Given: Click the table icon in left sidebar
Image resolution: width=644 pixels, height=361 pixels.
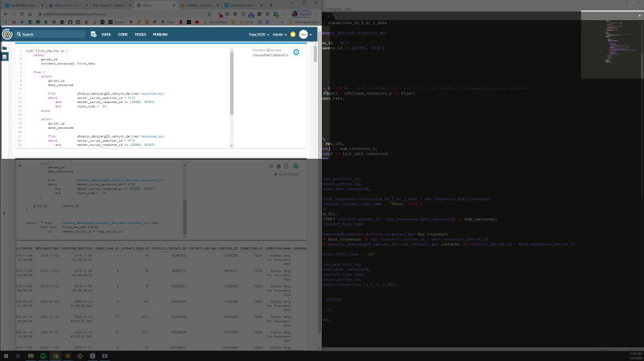Looking at the screenshot, I should point(5,57).
